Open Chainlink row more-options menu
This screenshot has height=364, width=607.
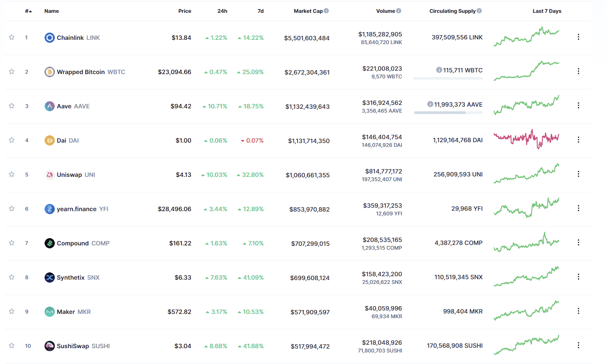(x=578, y=37)
